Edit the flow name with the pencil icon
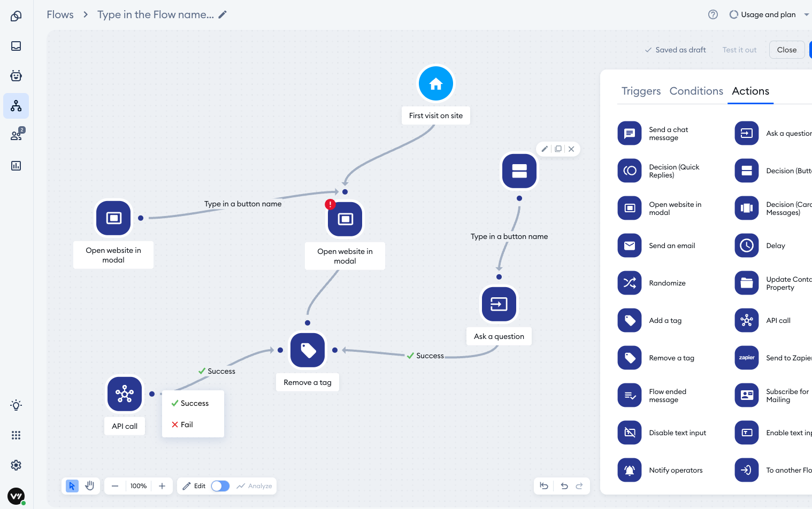Viewport: 812px width, 509px height. 223,14
